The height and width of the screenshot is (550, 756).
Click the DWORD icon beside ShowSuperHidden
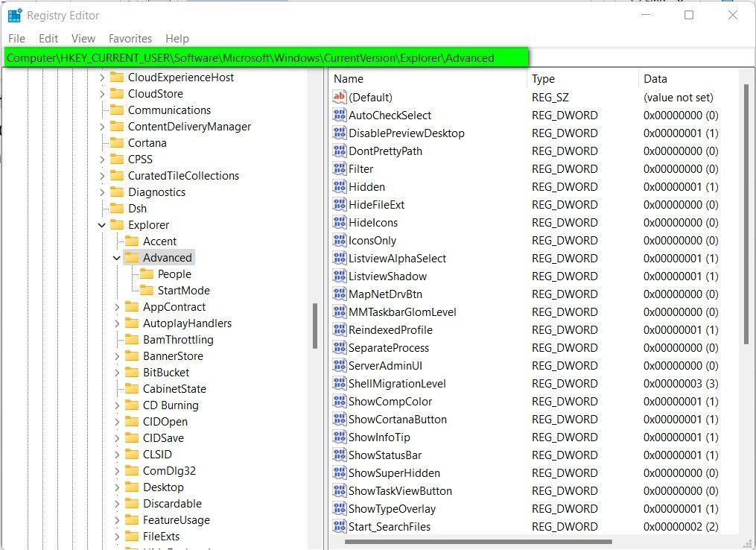[x=340, y=472]
